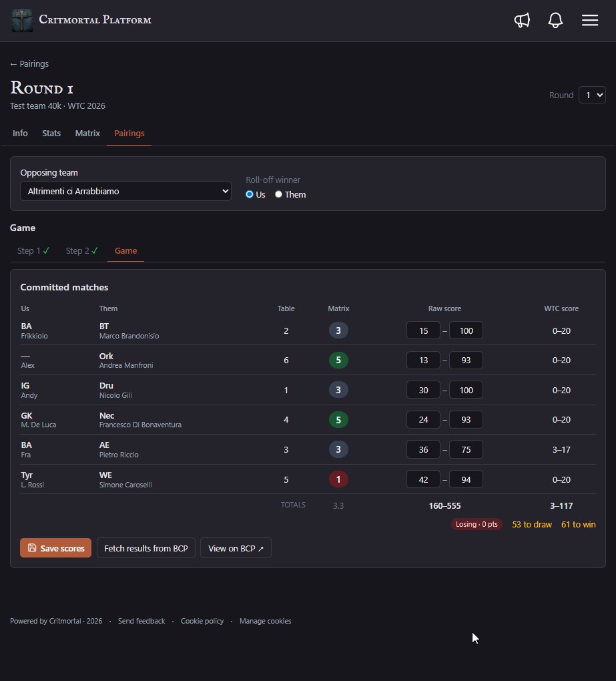Screen dimensions: 616x681
Task: Open the Opposing team dropdown
Action: click(125, 191)
